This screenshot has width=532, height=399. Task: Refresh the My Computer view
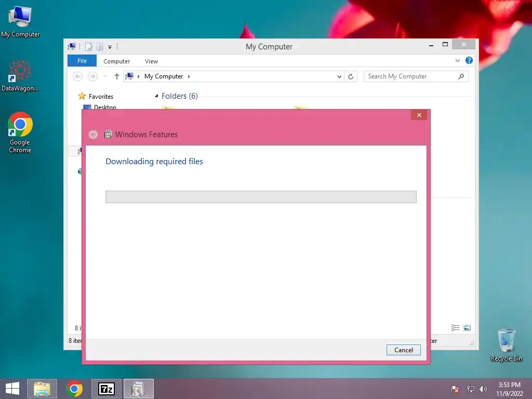(351, 76)
